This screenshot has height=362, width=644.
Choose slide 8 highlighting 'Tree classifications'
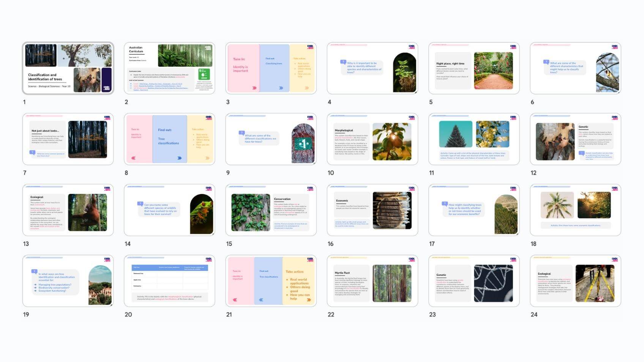169,139
